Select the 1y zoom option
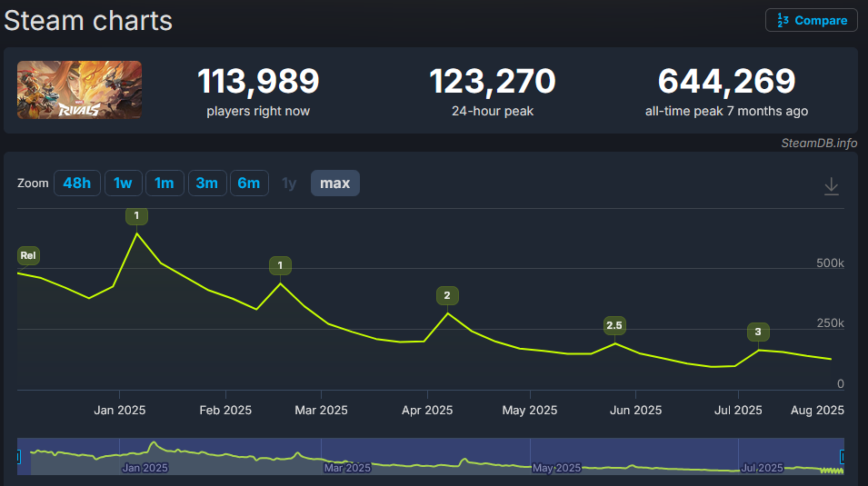Image resolution: width=868 pixels, height=486 pixels. click(289, 183)
